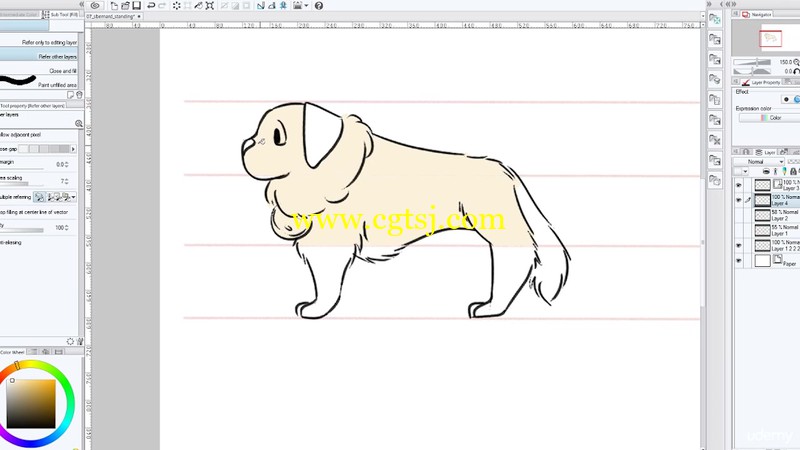Click the Navigator zoom slider

pyautogui.click(x=752, y=62)
